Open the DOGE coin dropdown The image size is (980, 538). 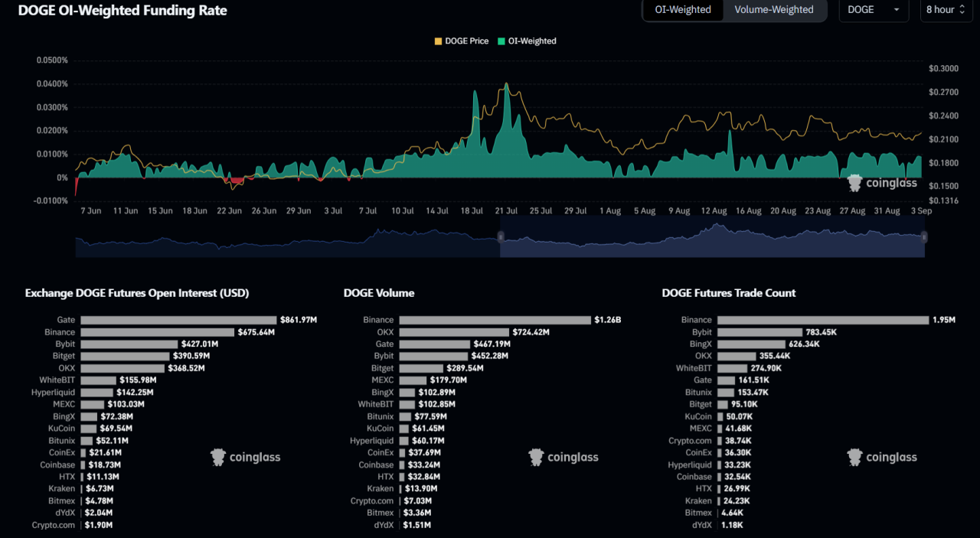874,10
